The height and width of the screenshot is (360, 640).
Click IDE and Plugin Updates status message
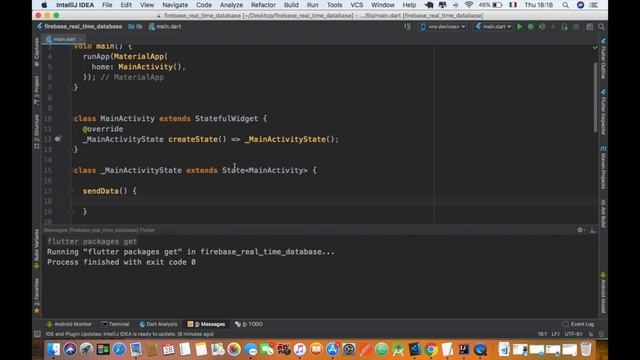pyautogui.click(x=130, y=334)
